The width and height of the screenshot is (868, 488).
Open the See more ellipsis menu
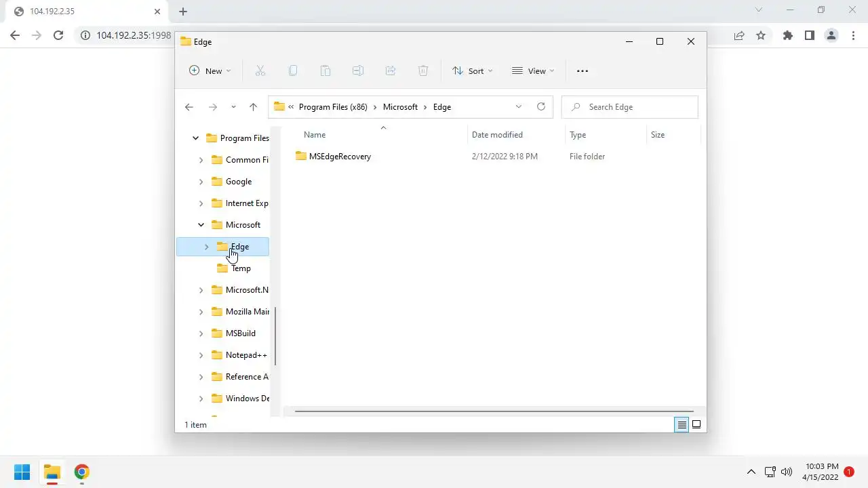pos(583,70)
